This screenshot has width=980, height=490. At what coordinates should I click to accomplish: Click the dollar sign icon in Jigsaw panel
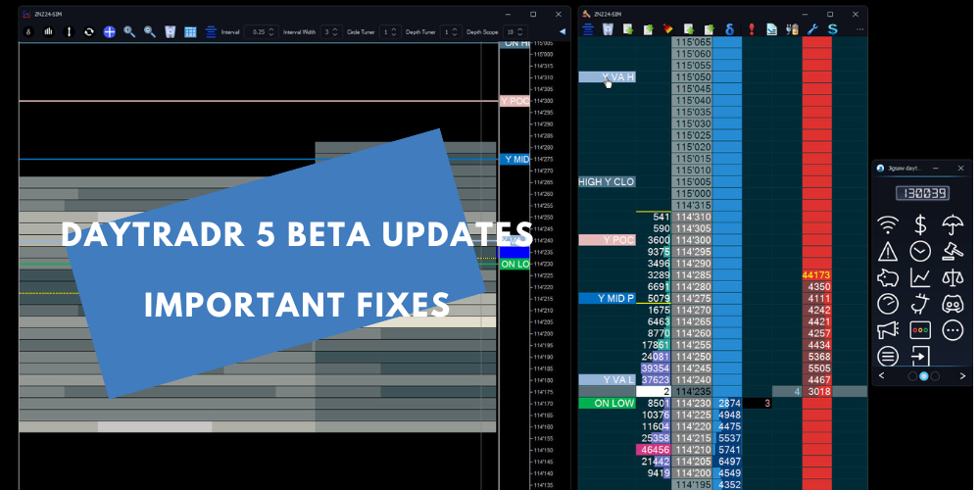(x=920, y=224)
